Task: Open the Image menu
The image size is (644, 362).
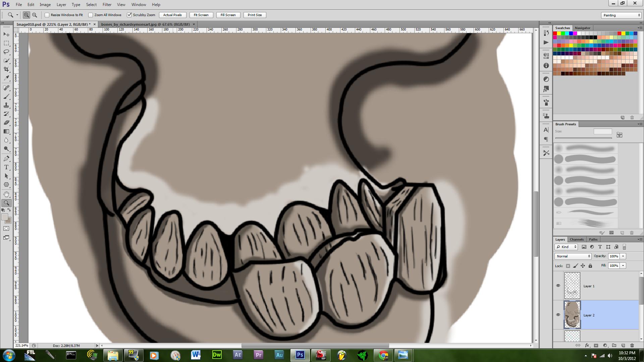Action: pyautogui.click(x=45, y=5)
